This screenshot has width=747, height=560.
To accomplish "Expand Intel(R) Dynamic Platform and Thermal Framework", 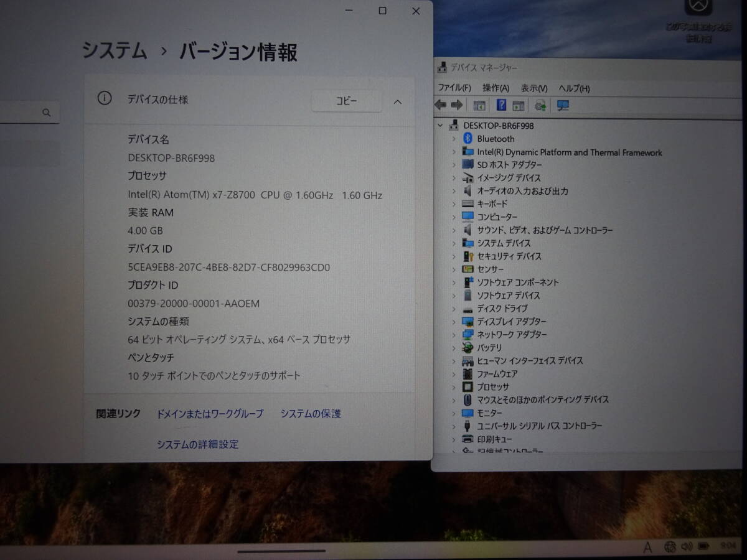I will [454, 152].
